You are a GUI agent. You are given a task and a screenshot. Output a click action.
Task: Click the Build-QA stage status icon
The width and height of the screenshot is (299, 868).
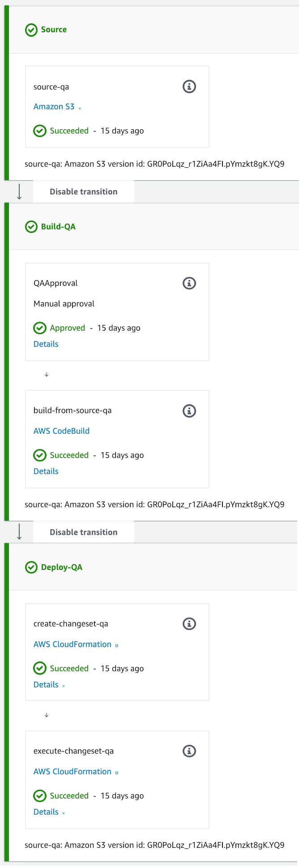(x=31, y=226)
